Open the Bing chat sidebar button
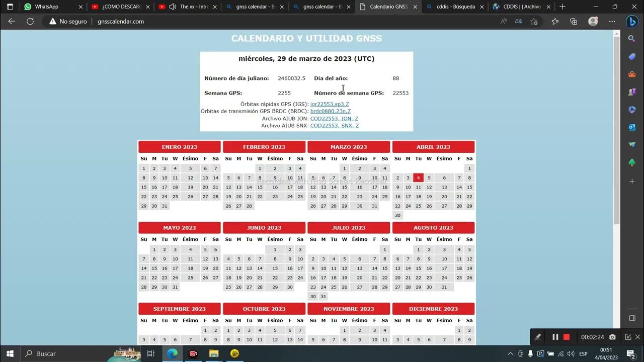The image size is (644, 362). [x=632, y=22]
